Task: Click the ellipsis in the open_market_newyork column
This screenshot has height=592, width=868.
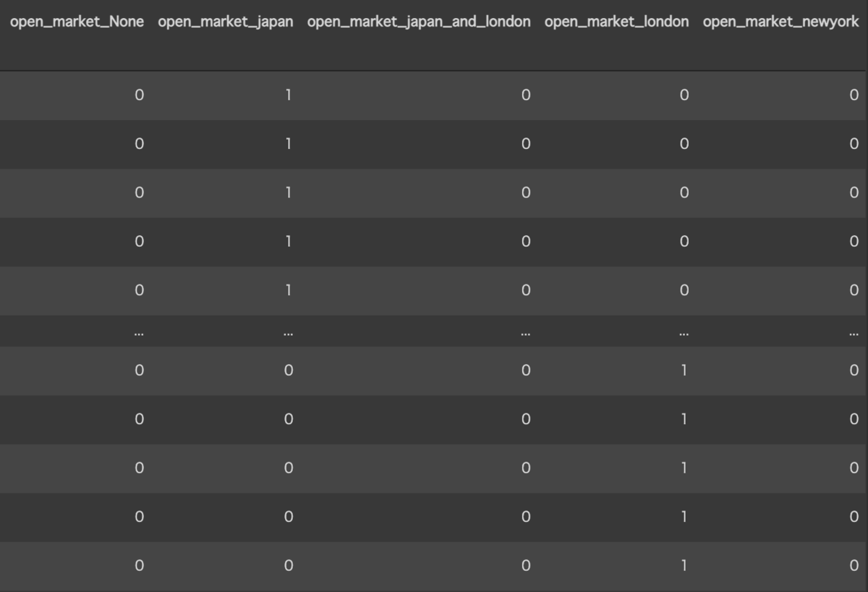Action: coord(854,334)
